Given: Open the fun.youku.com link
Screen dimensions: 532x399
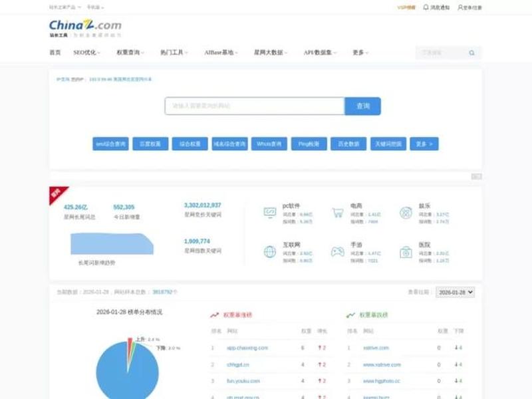Looking at the screenshot, I should (x=243, y=381).
